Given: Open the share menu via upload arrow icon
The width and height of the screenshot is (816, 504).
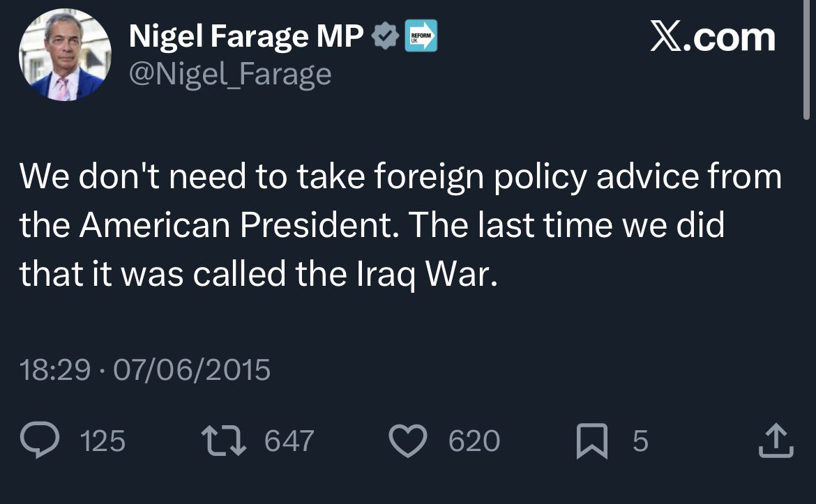Looking at the screenshot, I should [x=776, y=441].
